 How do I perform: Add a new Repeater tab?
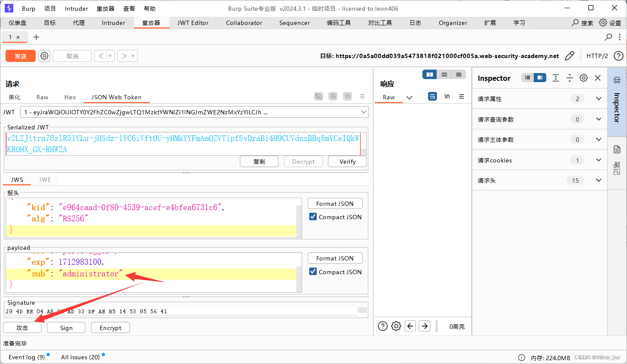[x=37, y=37]
